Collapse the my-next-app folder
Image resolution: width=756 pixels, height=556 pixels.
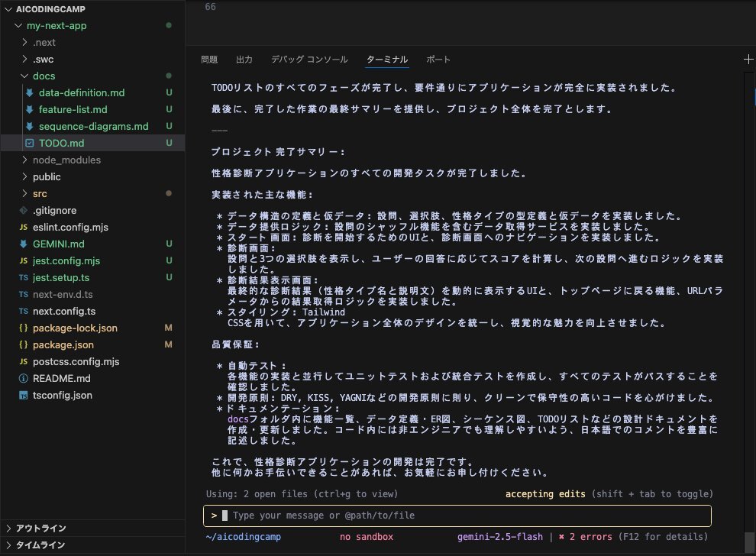pyautogui.click(x=19, y=25)
